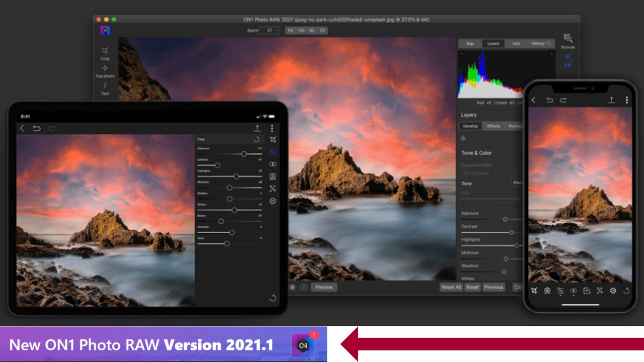Select the Transform tool

pyautogui.click(x=105, y=68)
